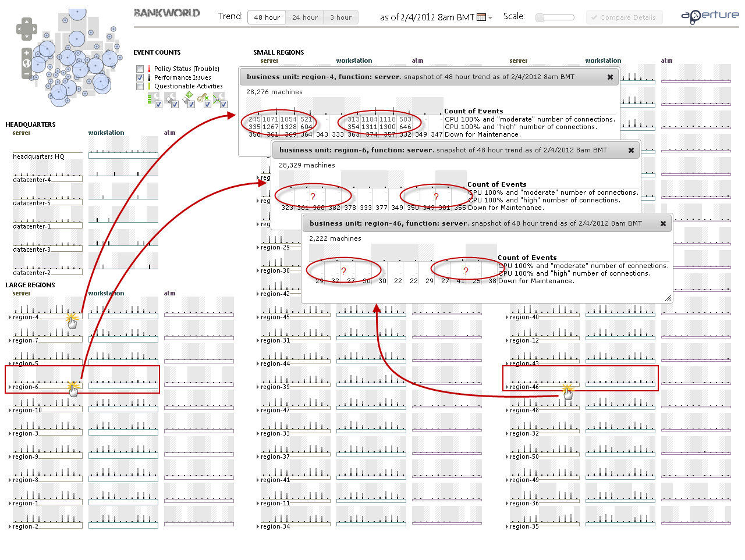Viewport: 745px width, 560px height.
Task: Open the date picker dropdown arrow
Action: tap(490, 18)
